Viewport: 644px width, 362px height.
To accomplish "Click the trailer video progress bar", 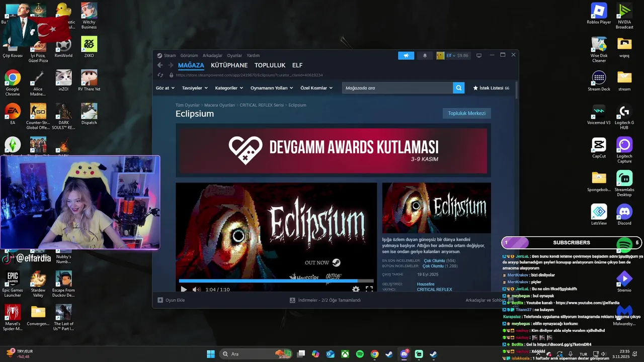I will pos(276,281).
